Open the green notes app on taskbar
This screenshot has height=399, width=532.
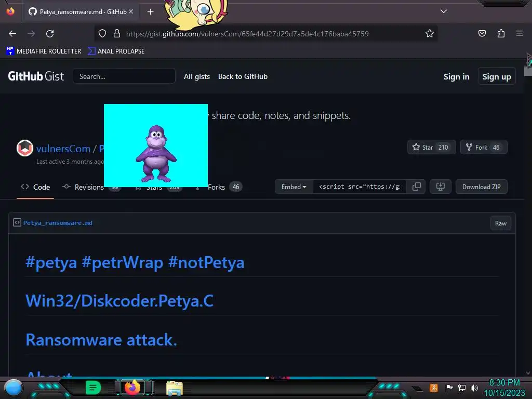pyautogui.click(x=94, y=388)
